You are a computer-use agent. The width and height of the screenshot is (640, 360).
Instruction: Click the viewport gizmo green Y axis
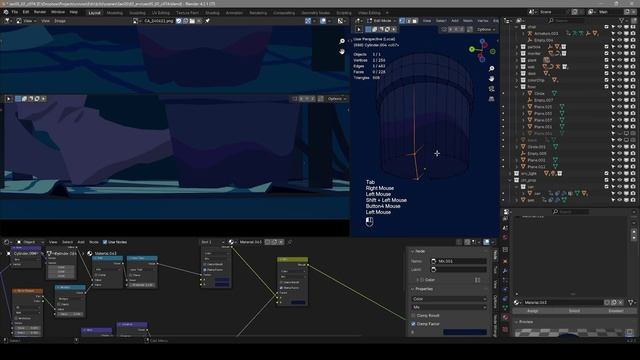472,49
